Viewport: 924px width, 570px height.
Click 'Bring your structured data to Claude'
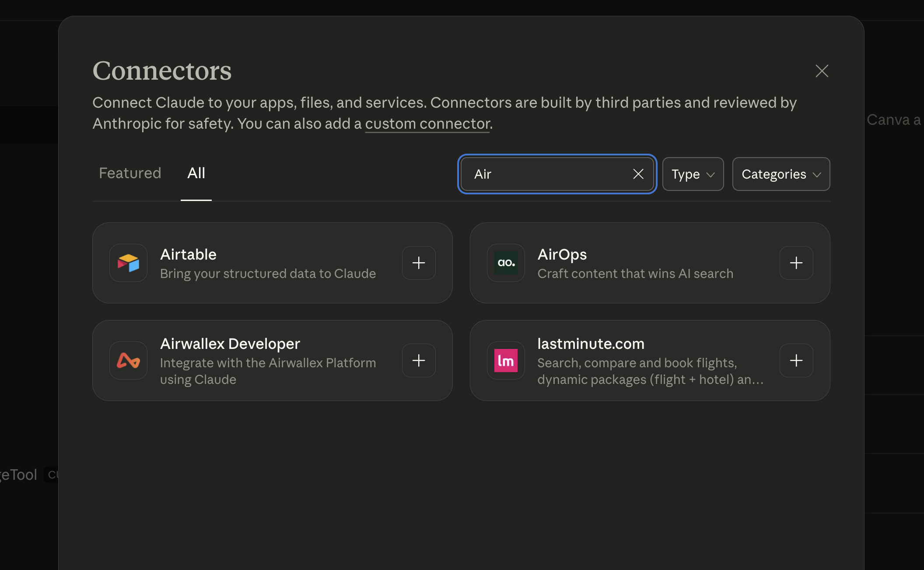tap(268, 274)
